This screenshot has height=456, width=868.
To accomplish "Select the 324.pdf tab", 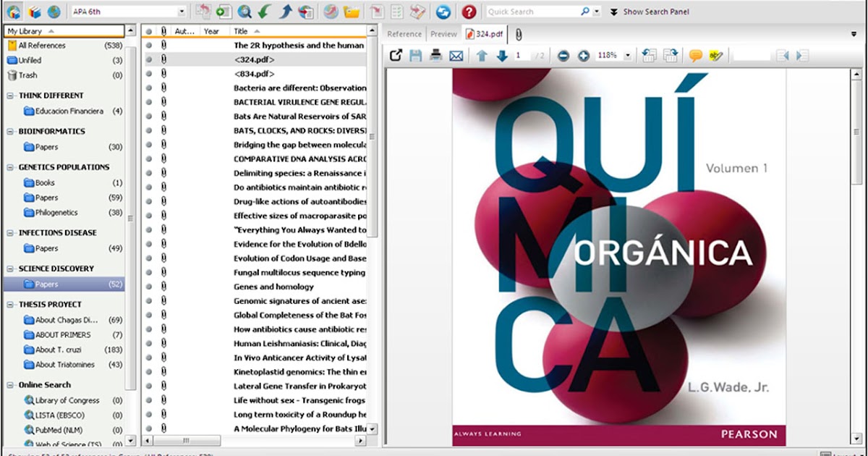I will click(x=485, y=34).
